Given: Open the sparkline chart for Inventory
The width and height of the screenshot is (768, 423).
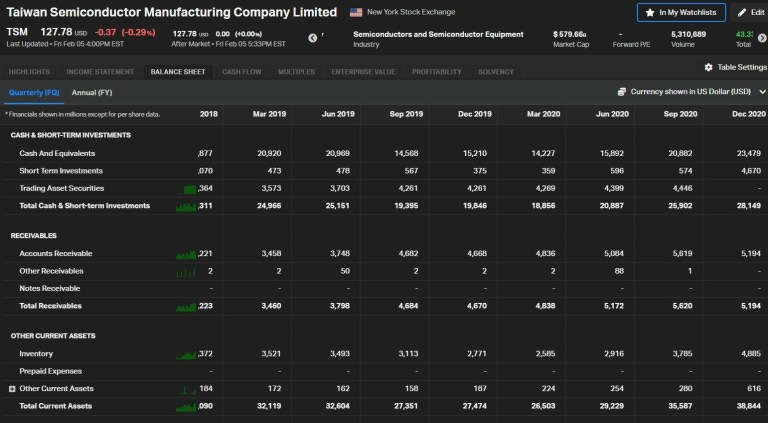Looking at the screenshot, I should (186, 354).
